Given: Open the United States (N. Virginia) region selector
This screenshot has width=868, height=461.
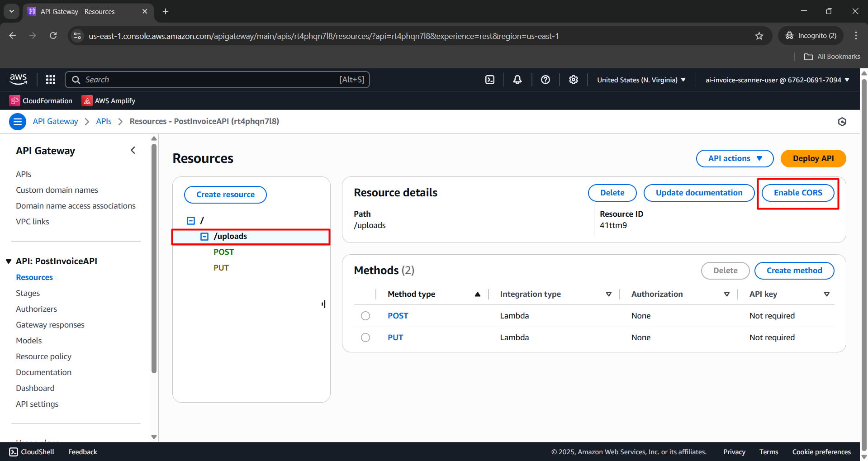Looking at the screenshot, I should [641, 80].
